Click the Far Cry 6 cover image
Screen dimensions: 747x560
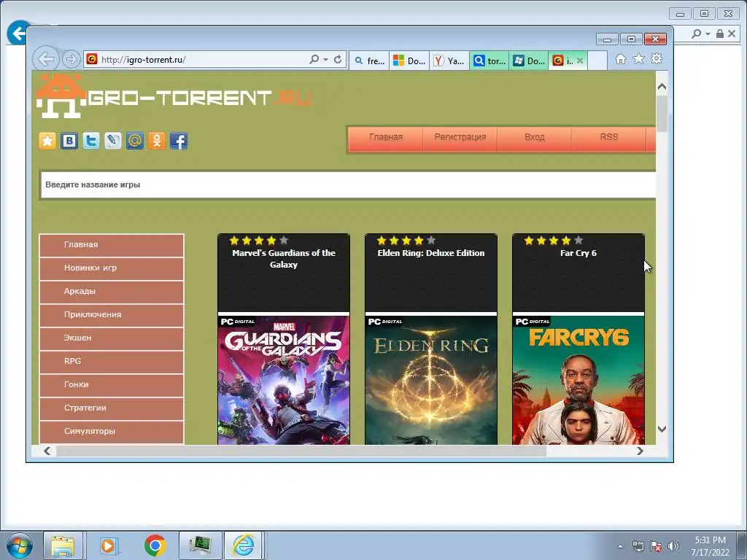point(578,380)
